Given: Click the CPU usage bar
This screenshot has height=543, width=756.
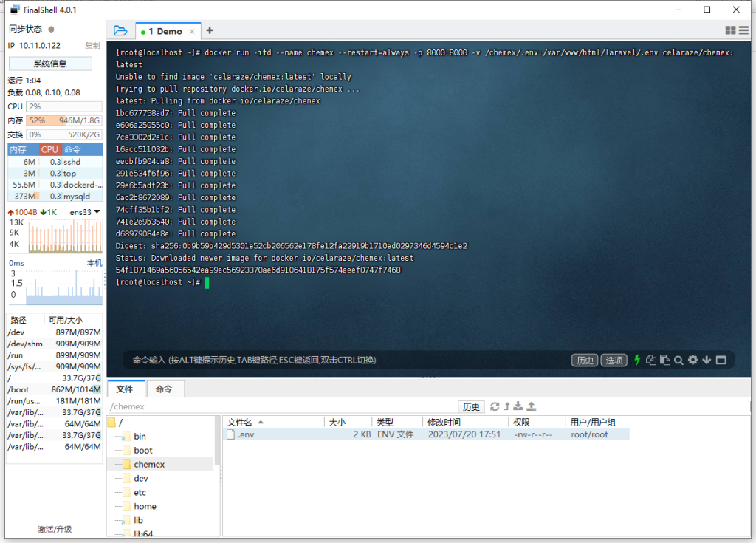Looking at the screenshot, I should 63,106.
